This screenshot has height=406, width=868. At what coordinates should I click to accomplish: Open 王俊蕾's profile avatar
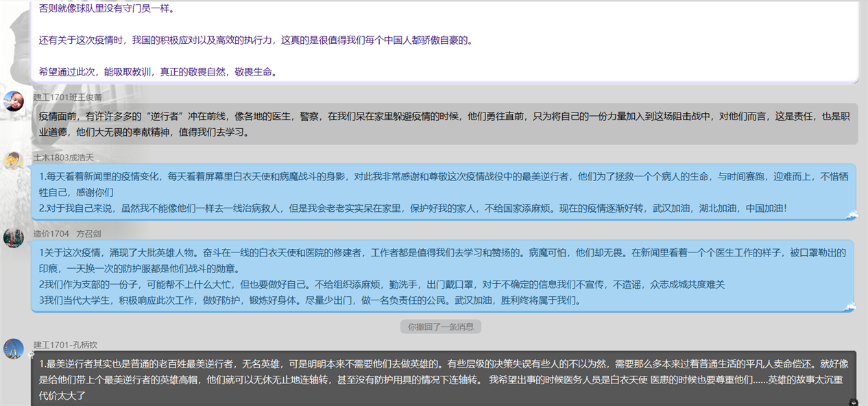(14, 101)
